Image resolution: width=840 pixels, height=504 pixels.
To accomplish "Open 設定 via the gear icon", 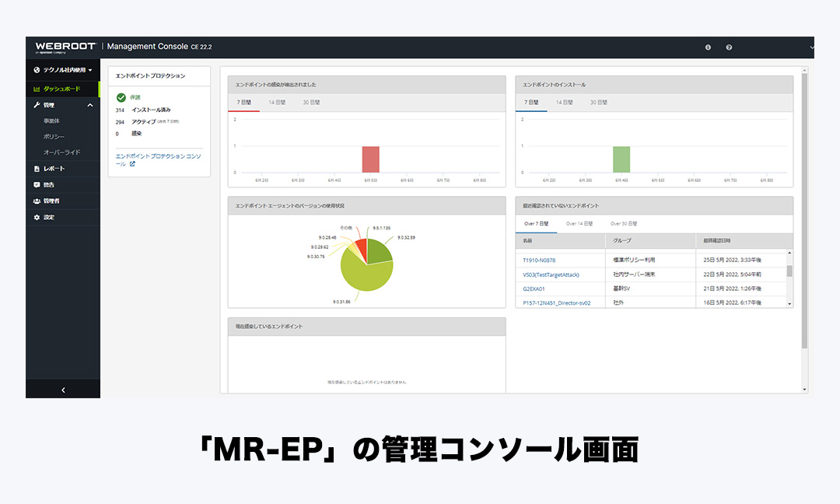I will coord(37,217).
